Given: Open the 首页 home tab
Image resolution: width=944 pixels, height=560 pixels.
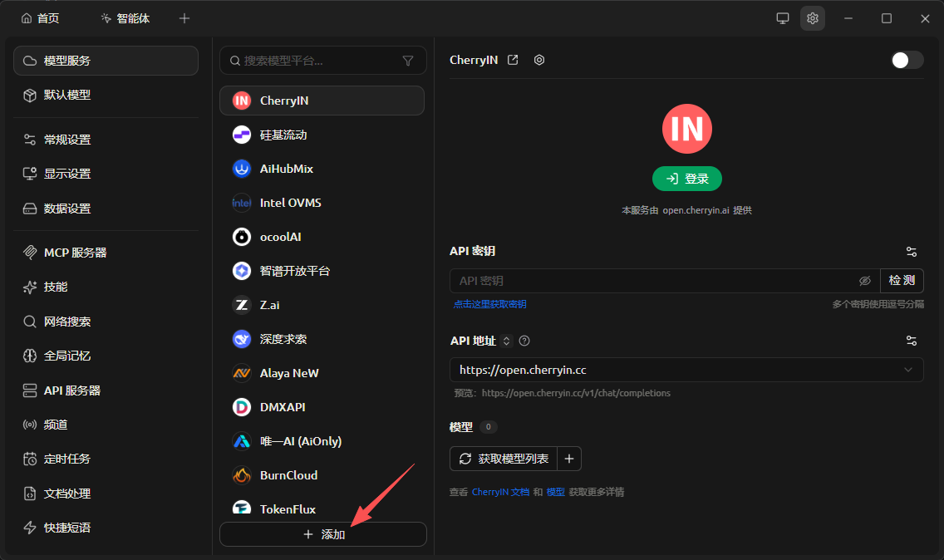Looking at the screenshot, I should click(x=40, y=18).
